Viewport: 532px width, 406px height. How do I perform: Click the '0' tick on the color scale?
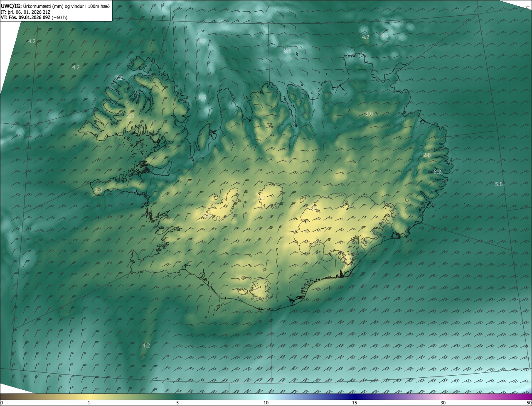pyautogui.click(x=2, y=403)
